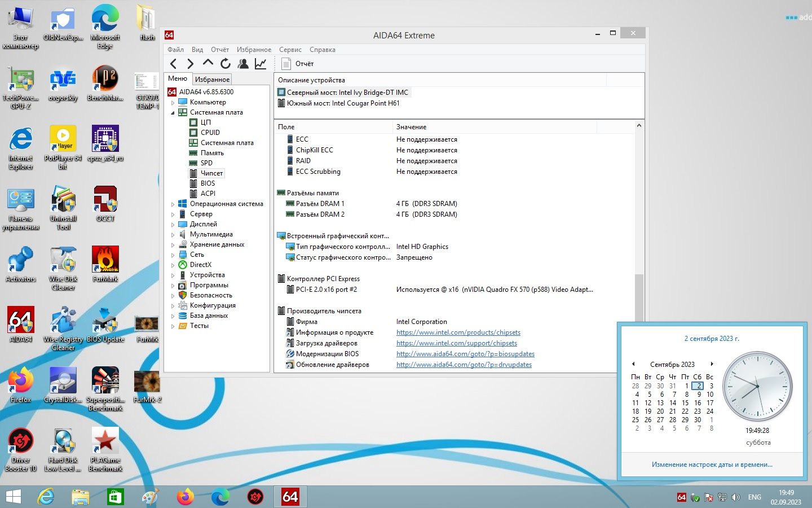
Task: Open Driver Booster 10 desktop icon
Action: point(21,449)
